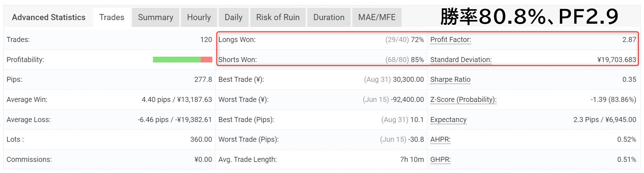Click the red portion of Profitability bar

pyautogui.click(x=207, y=60)
